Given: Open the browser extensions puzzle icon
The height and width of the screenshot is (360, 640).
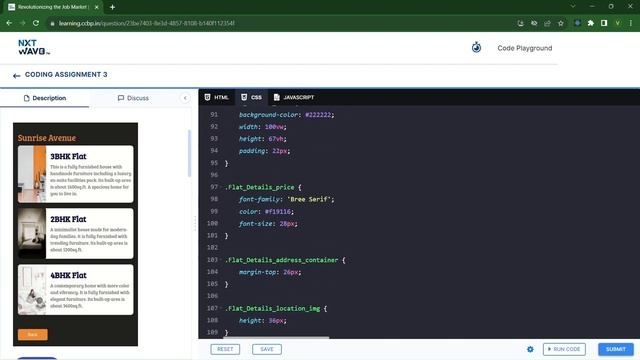Looking at the screenshot, I should tap(591, 23).
